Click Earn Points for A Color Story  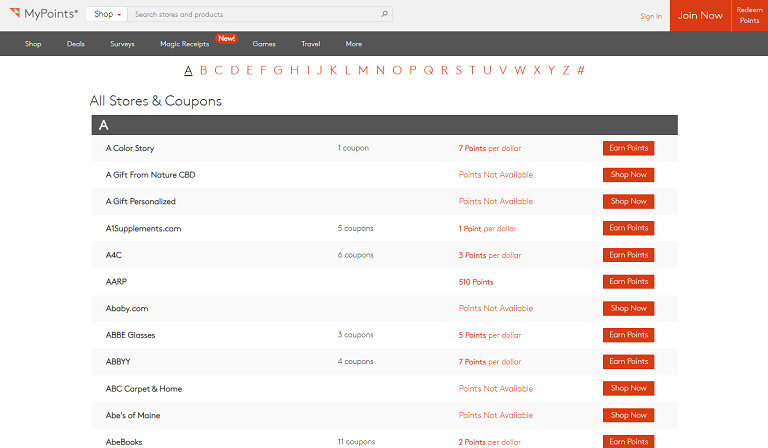(628, 148)
